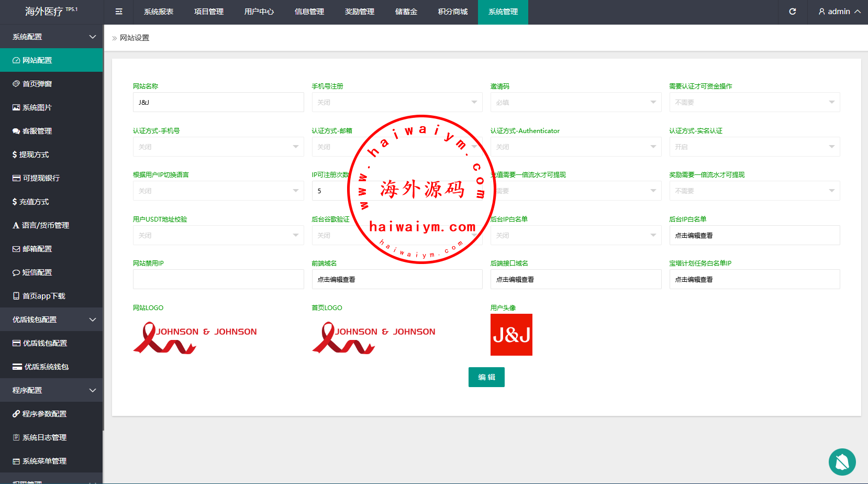Screen dimensions: 868x484
Task: Open the 手机号注册 dropdown
Action: [x=397, y=102]
